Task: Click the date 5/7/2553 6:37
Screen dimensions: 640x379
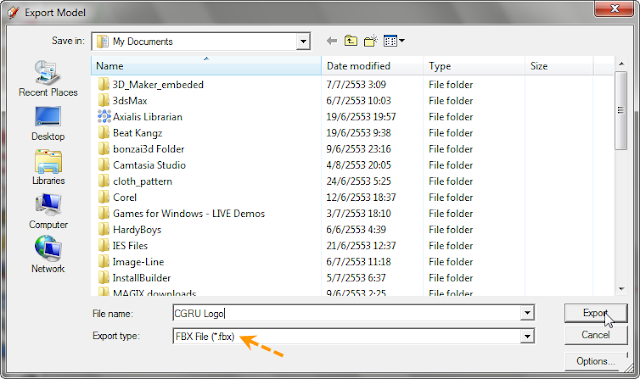Action: [356, 278]
